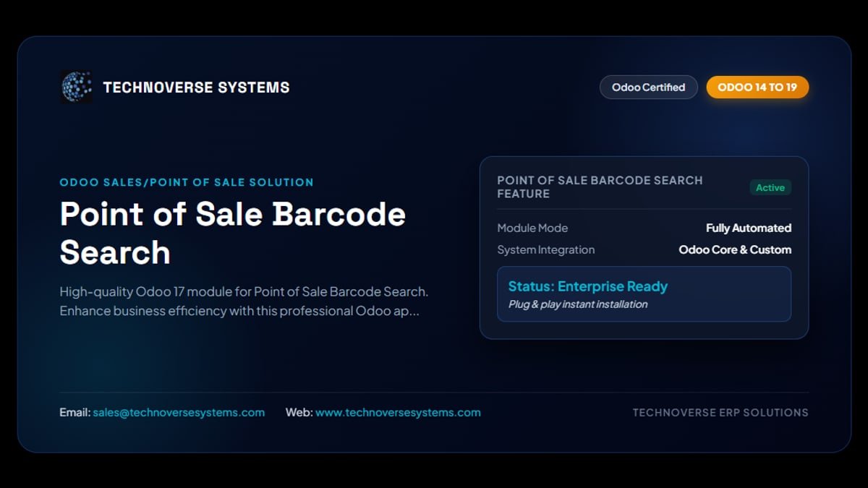Click the POINT OF SALE BARCODE SEARCH FEATURE title
This screenshot has width=868, height=488.
600,187
